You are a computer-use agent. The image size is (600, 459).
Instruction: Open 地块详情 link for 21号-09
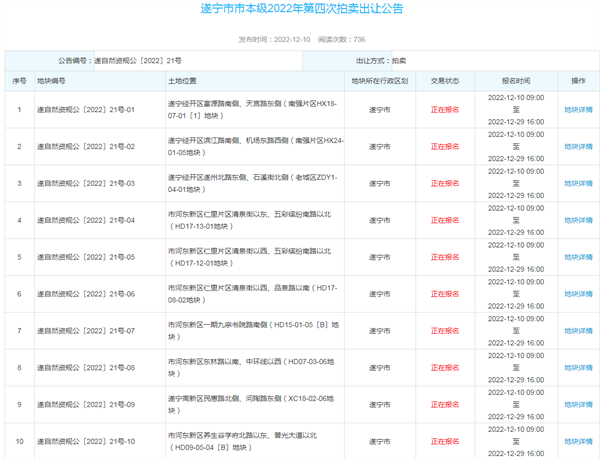[578, 405]
